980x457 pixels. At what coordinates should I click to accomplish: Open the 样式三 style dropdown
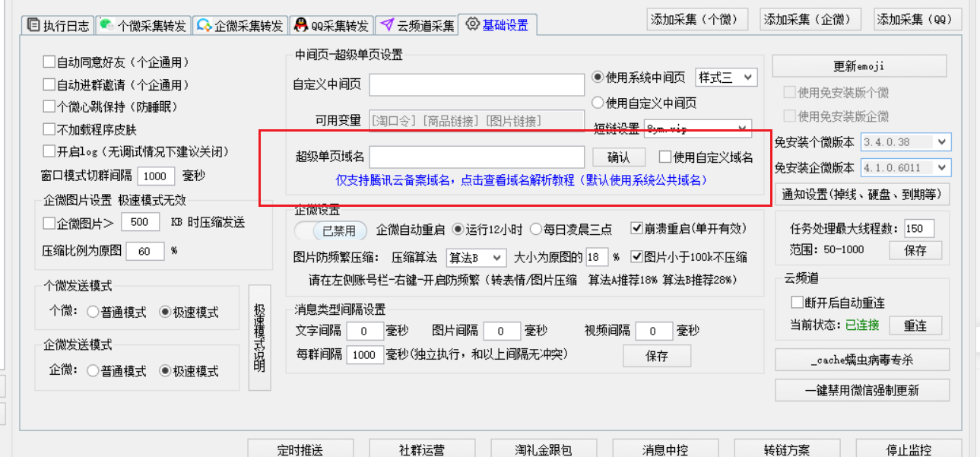pyautogui.click(x=725, y=78)
